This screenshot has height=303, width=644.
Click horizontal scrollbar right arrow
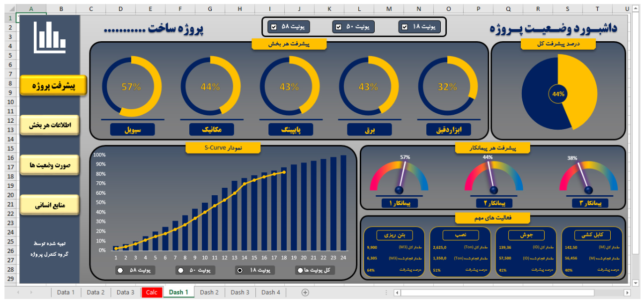click(627, 293)
